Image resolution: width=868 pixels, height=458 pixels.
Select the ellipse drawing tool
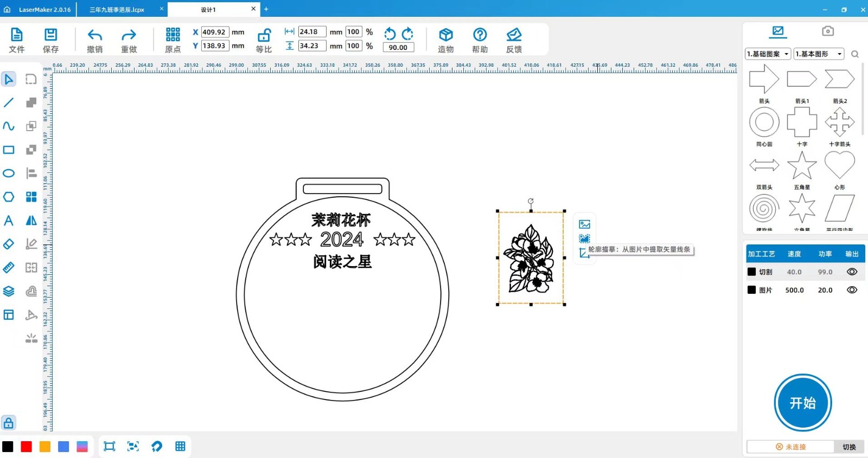coord(9,173)
